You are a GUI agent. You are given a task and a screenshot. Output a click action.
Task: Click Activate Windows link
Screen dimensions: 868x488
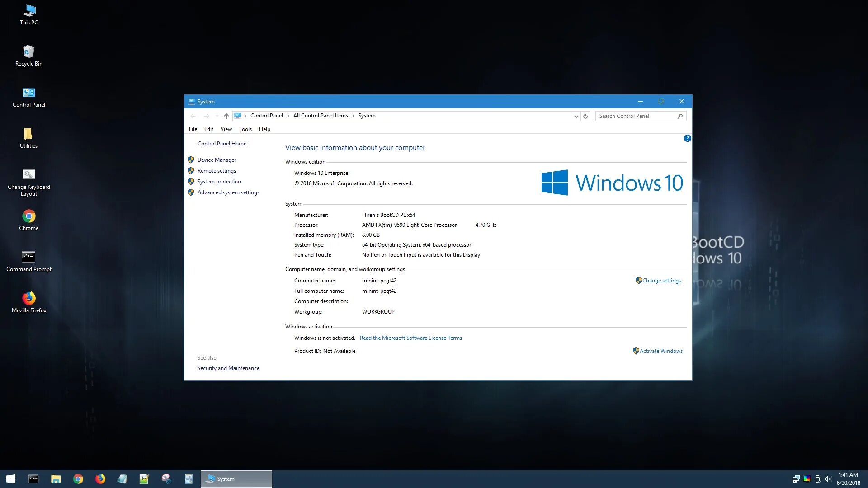point(661,351)
